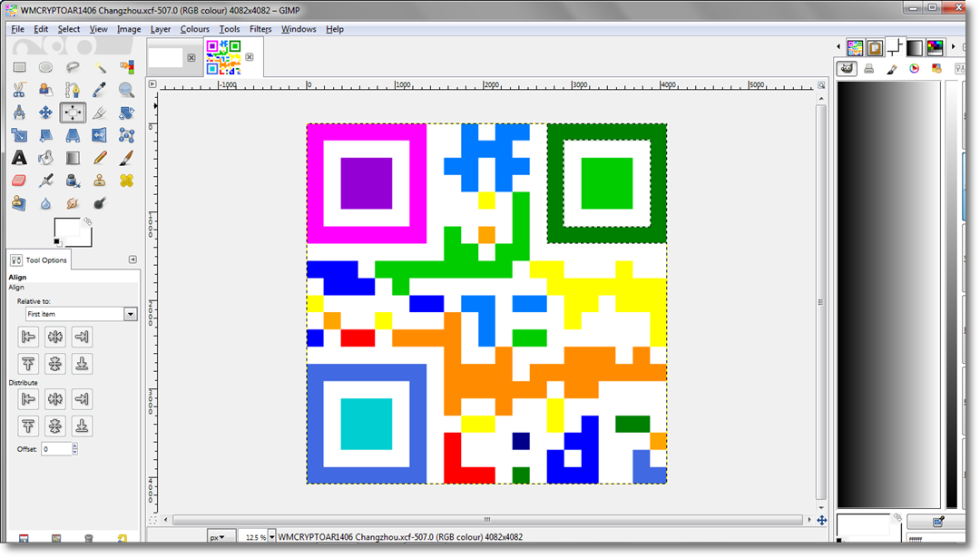Select the Blur/Sharpen droplet tool
Image resolution: width=980 pixels, height=558 pixels.
[45, 203]
